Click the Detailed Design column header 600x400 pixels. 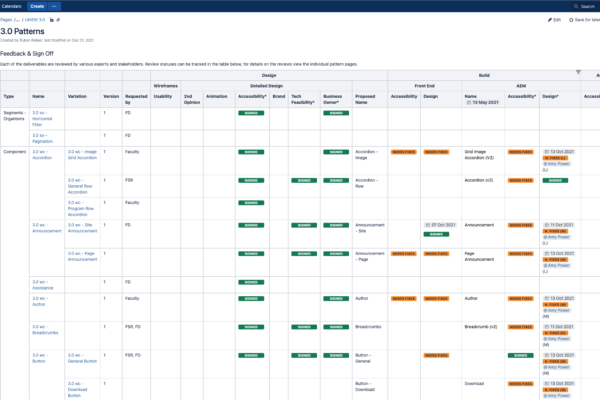266,86
